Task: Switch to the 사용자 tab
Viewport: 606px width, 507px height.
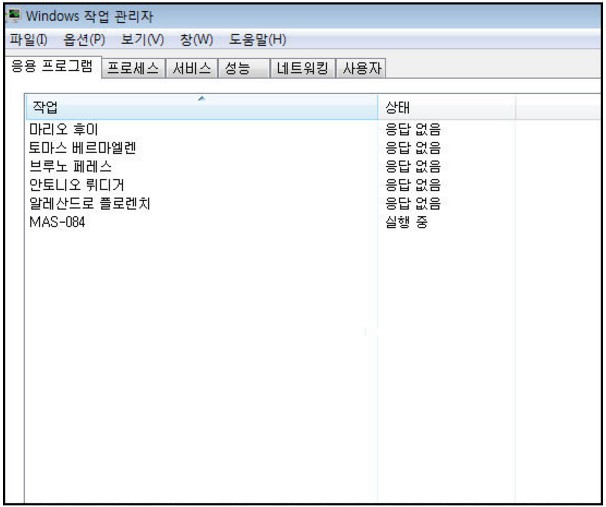Action: click(362, 68)
